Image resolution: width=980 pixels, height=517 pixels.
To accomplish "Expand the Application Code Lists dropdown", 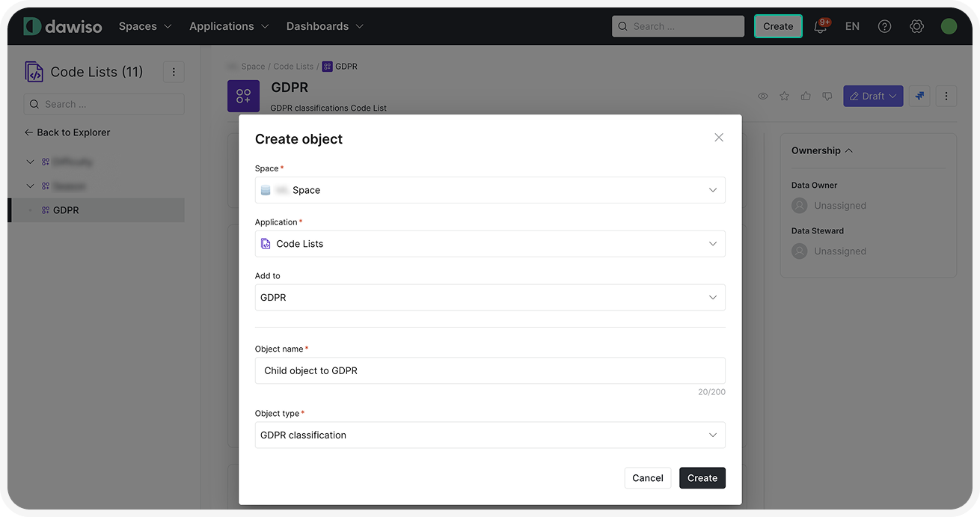I will tap(489, 244).
